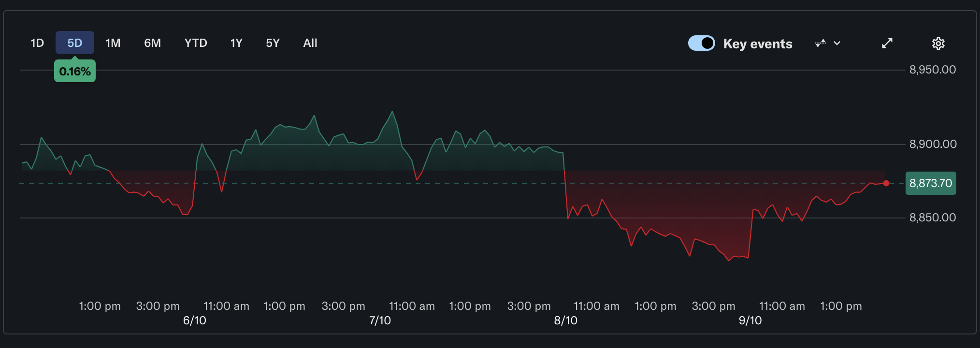Screen dimensions: 980x348
Task: Select the 1D time range tab
Action: pos(37,43)
